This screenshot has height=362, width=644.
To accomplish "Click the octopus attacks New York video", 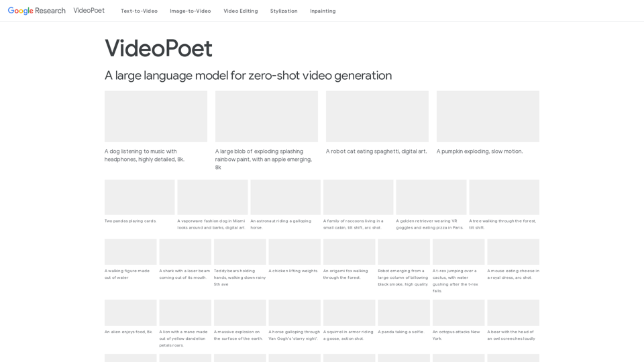I will (x=458, y=312).
